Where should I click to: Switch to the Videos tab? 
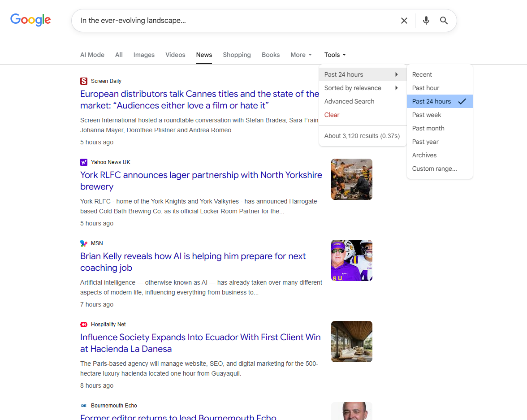coord(175,55)
